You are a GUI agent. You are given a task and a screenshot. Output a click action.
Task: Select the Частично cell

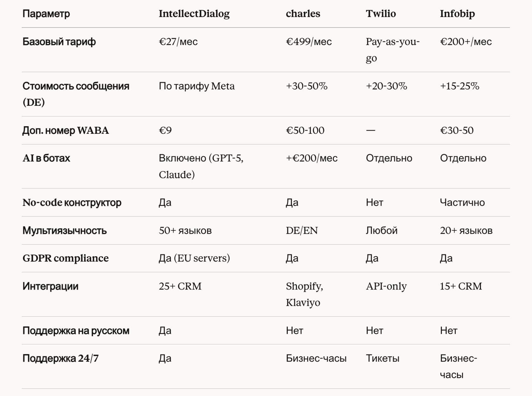pyautogui.click(x=462, y=202)
